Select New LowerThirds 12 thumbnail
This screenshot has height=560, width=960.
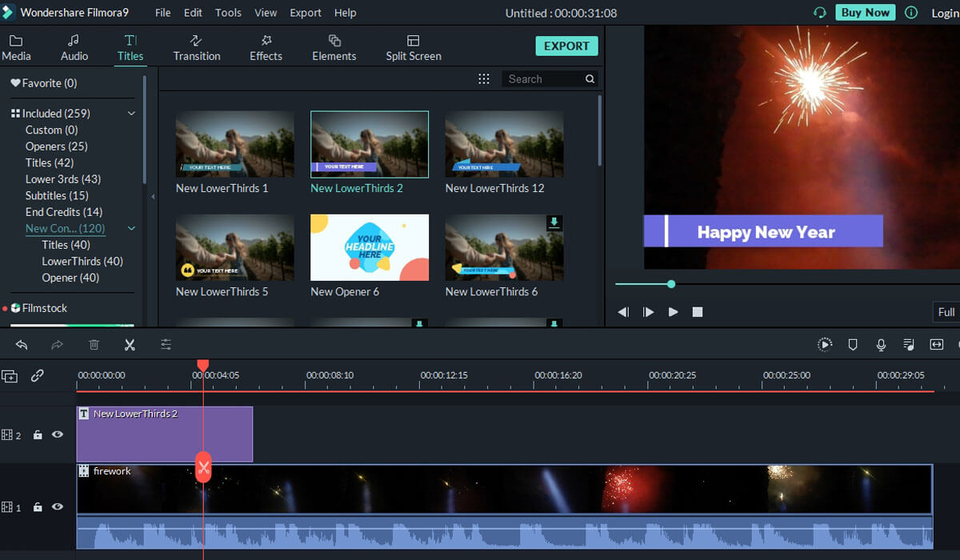[x=504, y=144]
